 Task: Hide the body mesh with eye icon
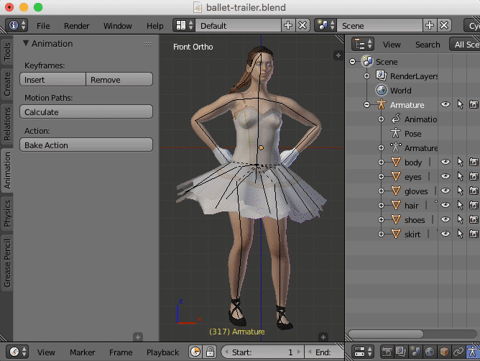(445, 162)
